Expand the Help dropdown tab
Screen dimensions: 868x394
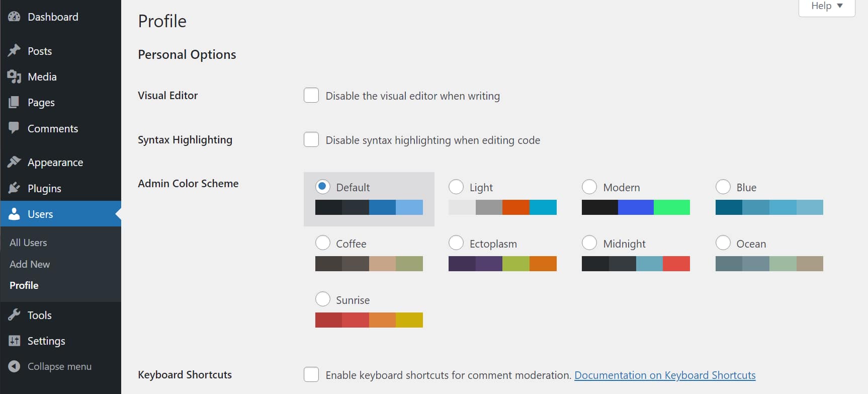coord(826,7)
